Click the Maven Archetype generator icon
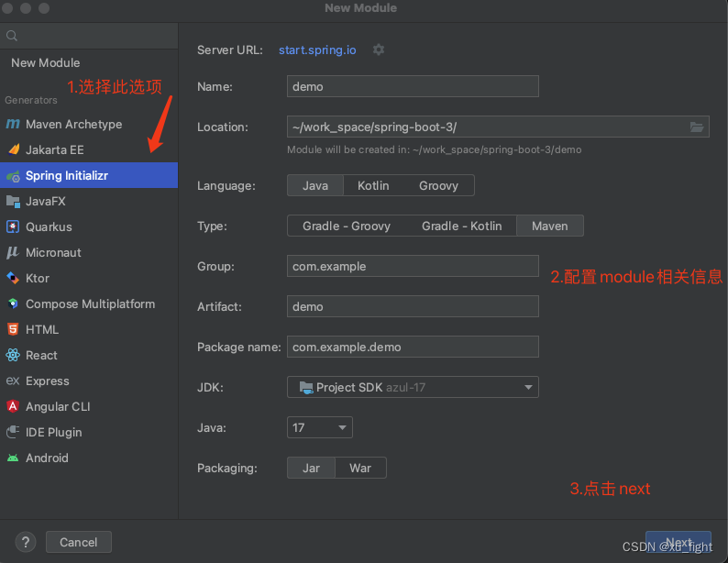 (13, 124)
